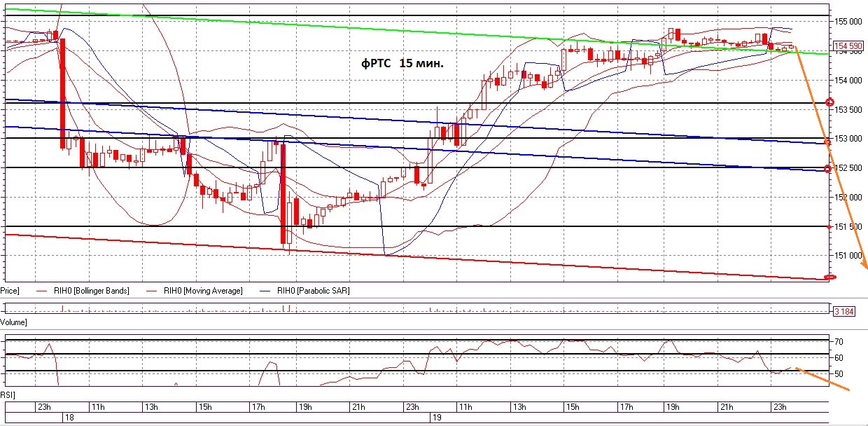Click the RSI level 60 label

(838, 358)
